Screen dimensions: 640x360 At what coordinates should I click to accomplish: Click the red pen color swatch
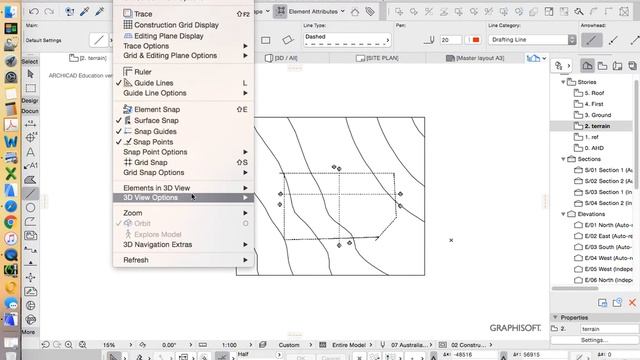click(x=476, y=40)
